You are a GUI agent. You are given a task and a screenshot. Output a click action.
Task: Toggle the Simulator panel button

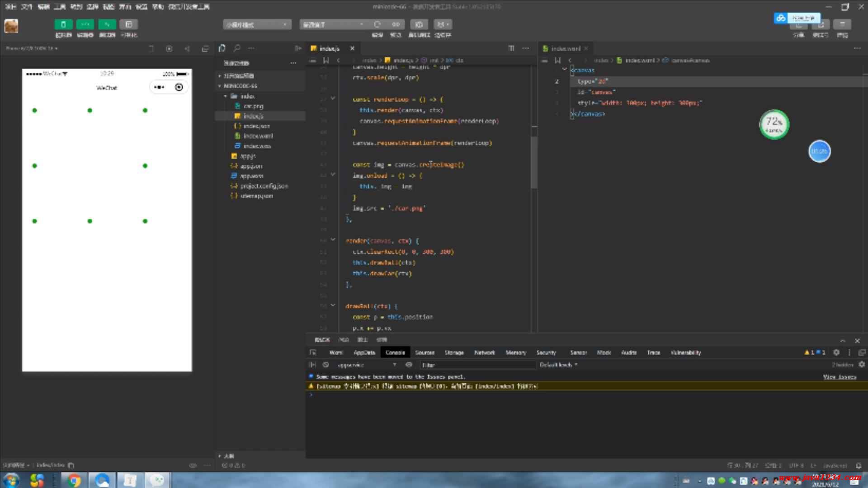pos(63,24)
